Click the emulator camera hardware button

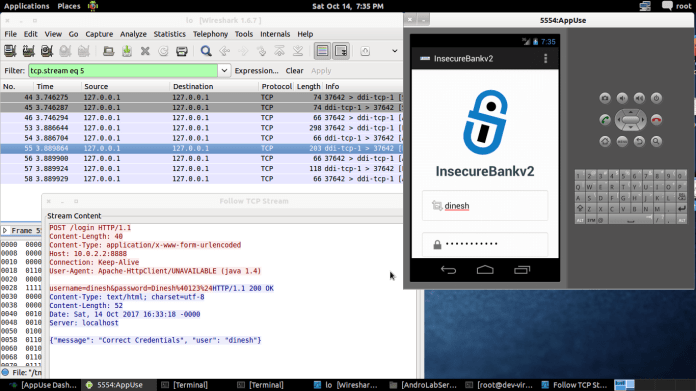[605, 98]
